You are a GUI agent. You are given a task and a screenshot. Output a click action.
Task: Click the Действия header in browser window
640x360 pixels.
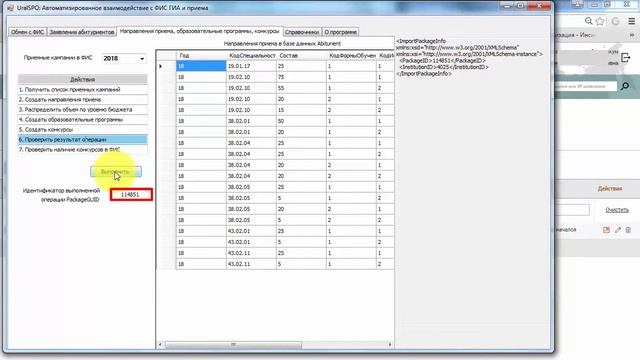click(x=610, y=189)
